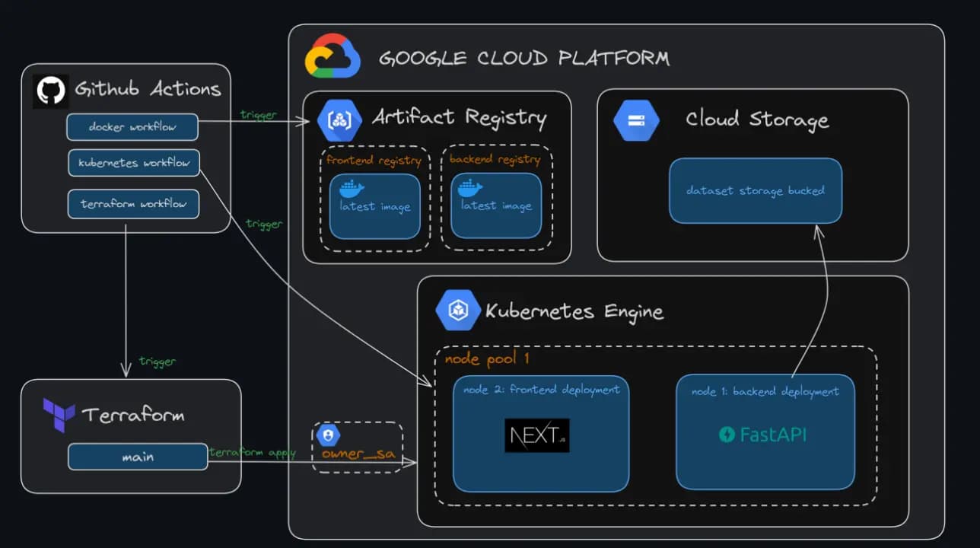Select the docker workflow box
This screenshot has width=980, height=548.
[x=132, y=127]
